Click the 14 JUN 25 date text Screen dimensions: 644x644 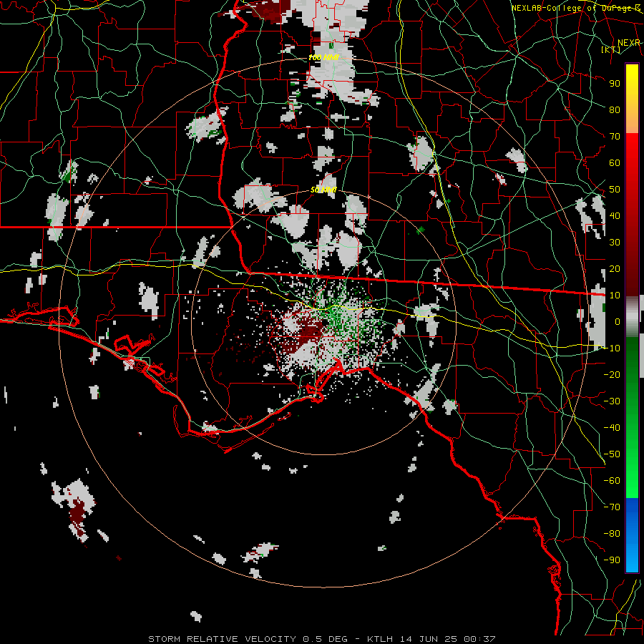pyautogui.click(x=429, y=639)
